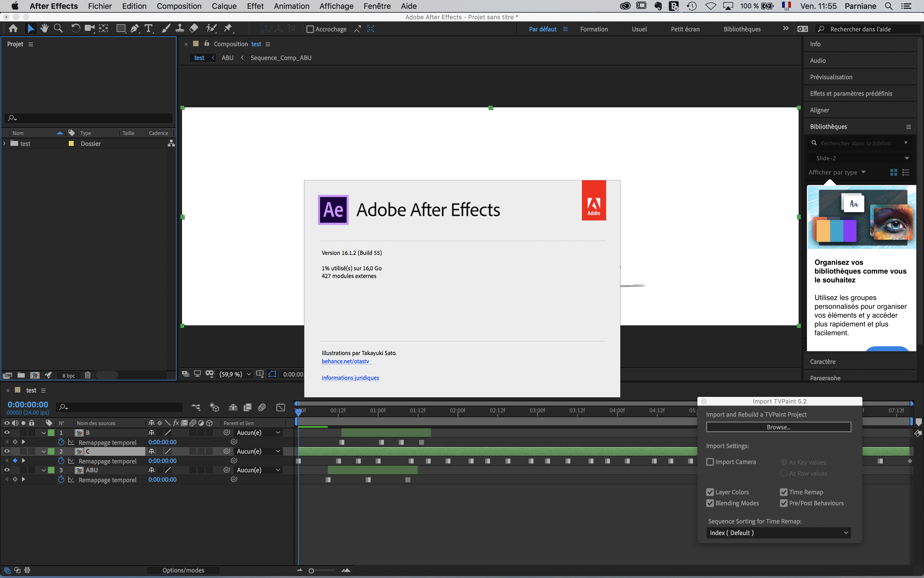Open the Calque menu
924x578 pixels.
click(x=224, y=6)
